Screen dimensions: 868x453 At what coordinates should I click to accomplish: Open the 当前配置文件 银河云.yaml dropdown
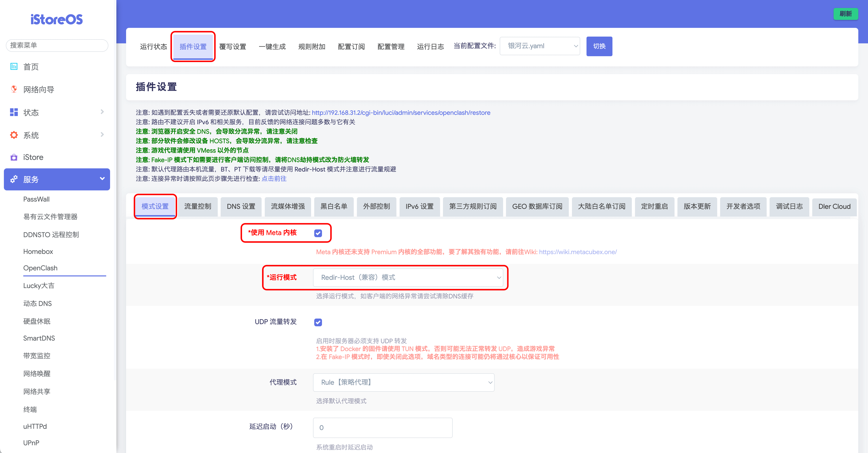coord(539,46)
